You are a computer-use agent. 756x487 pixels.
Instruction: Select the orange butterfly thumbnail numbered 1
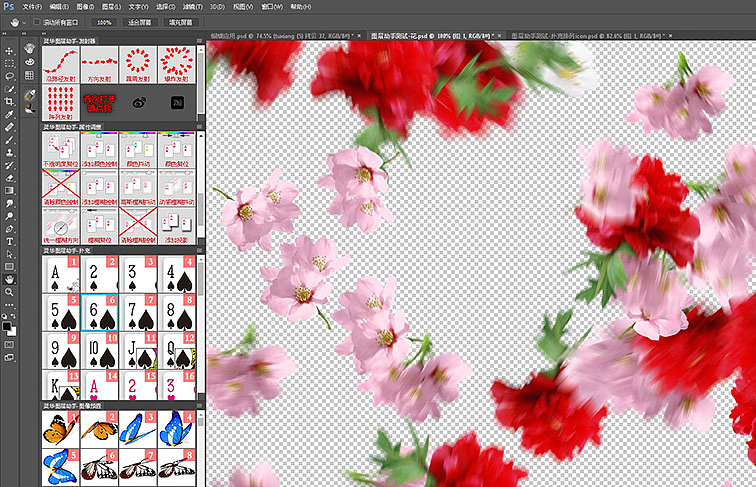point(61,429)
